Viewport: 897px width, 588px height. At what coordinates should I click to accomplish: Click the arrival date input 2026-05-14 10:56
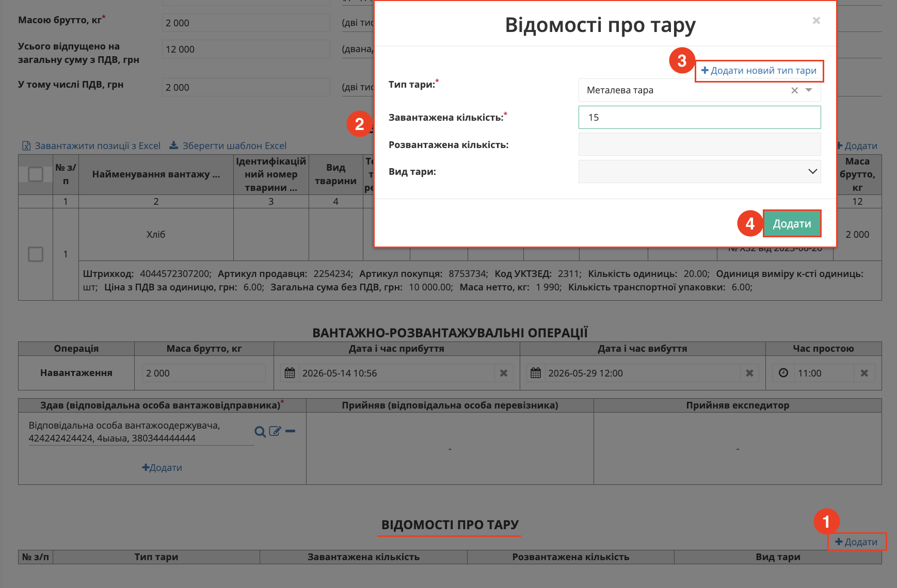396,373
